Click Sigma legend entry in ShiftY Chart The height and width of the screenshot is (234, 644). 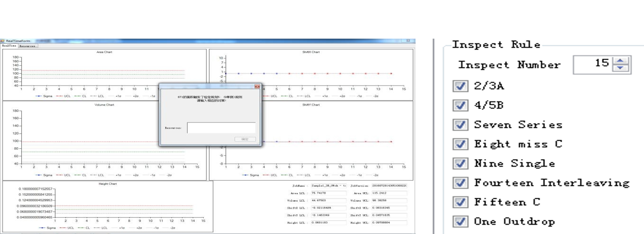(x=251, y=175)
